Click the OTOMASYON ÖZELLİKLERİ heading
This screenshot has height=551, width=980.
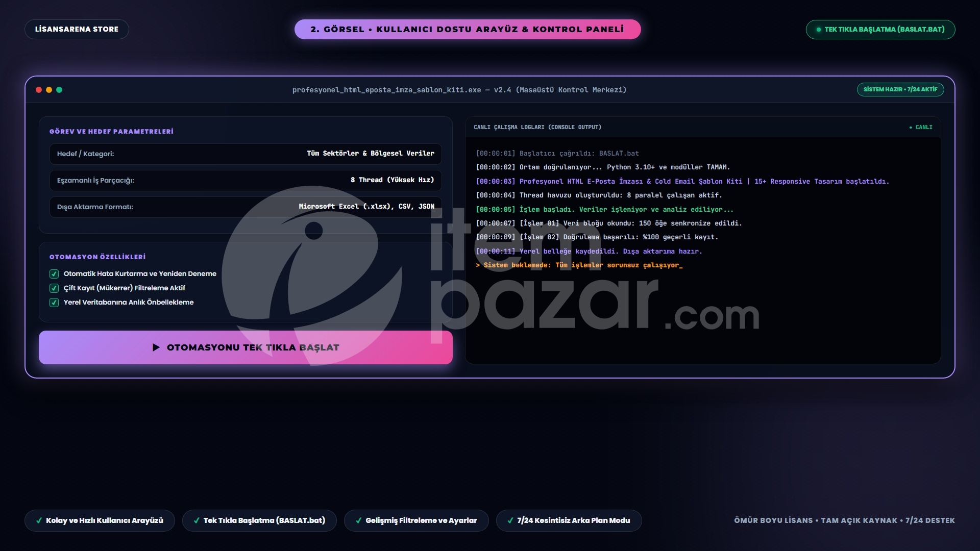[97, 257]
